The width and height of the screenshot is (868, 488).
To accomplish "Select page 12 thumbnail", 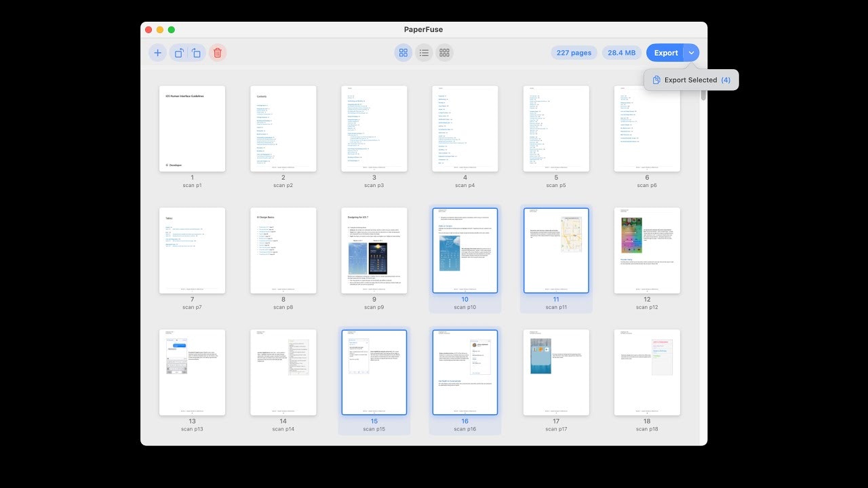I will click(x=647, y=251).
